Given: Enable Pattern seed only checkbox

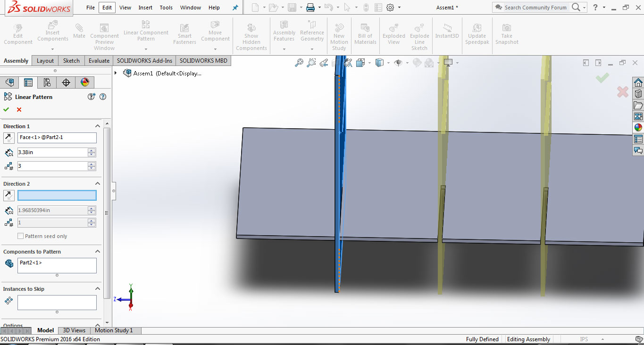Looking at the screenshot, I should 20,236.
